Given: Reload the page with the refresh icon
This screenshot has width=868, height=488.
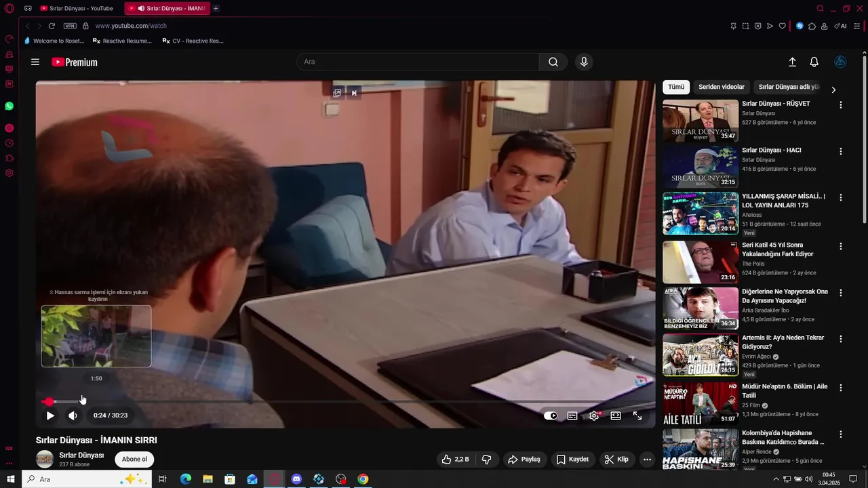Looking at the screenshot, I should [52, 26].
